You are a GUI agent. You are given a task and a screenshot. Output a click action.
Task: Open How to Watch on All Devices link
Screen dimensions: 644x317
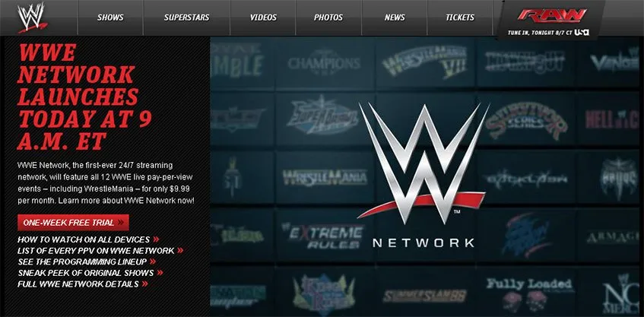point(88,239)
